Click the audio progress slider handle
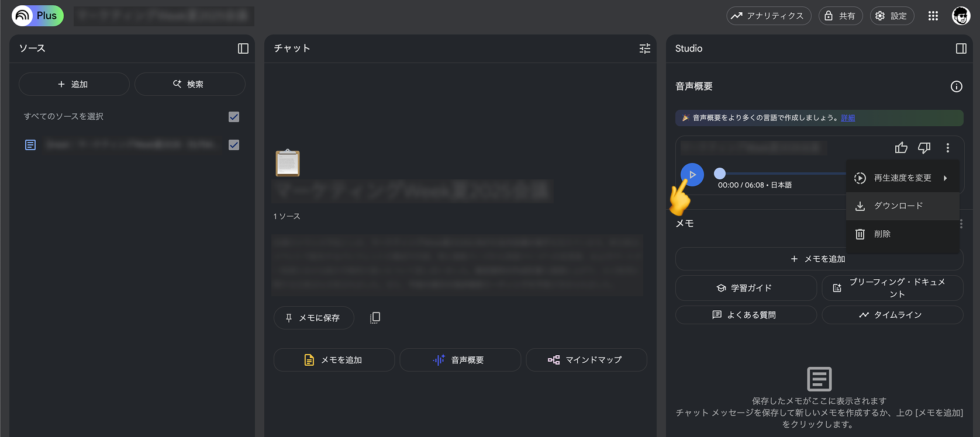 (720, 174)
